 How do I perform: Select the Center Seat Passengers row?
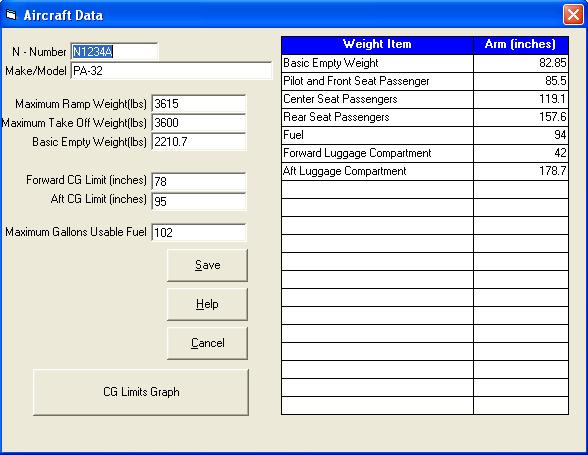coord(425,99)
